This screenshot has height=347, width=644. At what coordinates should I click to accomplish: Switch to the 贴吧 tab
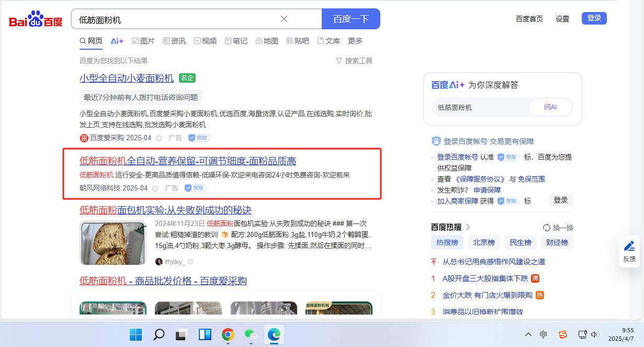point(298,41)
